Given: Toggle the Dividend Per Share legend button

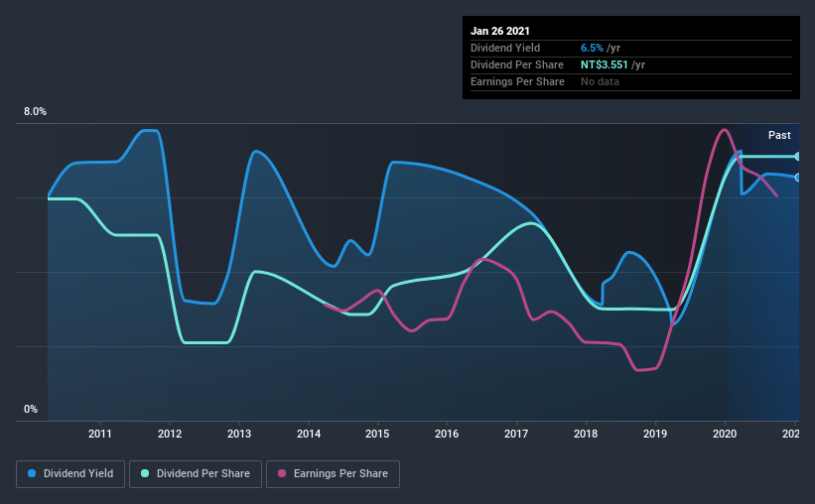Looking at the screenshot, I should click(196, 474).
